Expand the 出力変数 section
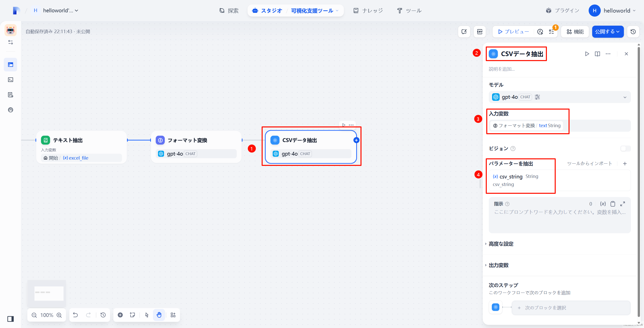This screenshot has height=328, width=644. 498,265
